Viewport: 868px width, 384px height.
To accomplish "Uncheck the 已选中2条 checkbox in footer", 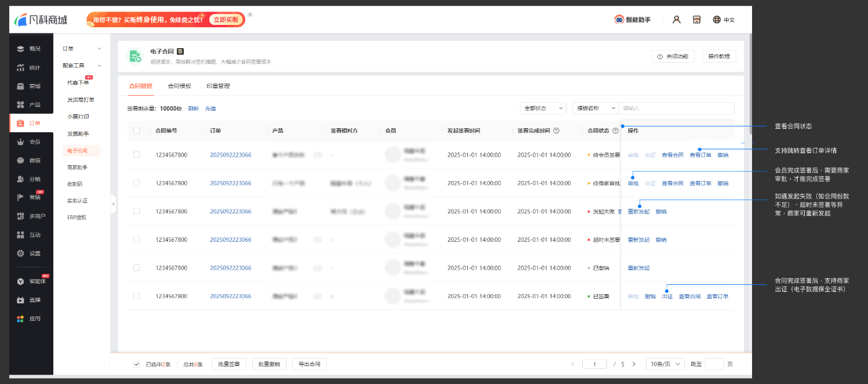I will pos(136,364).
